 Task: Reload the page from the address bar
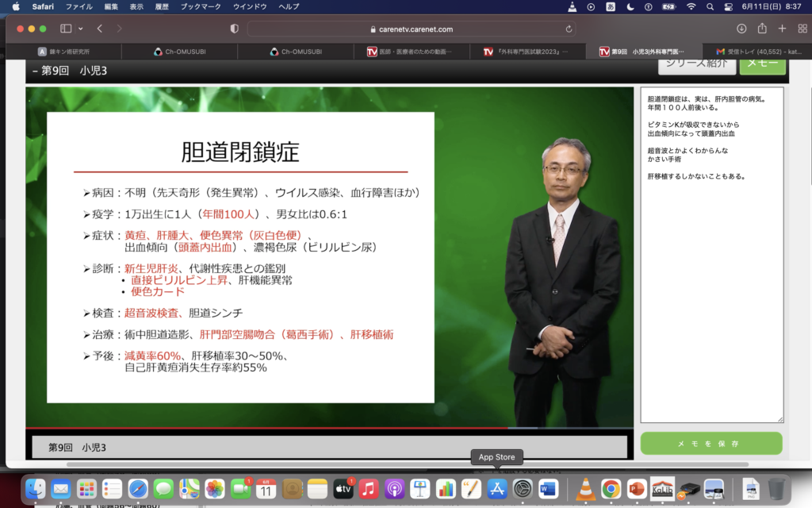[569, 29]
